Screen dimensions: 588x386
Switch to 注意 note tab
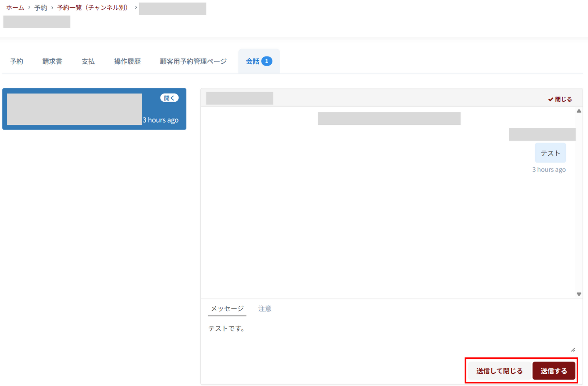[265, 309]
